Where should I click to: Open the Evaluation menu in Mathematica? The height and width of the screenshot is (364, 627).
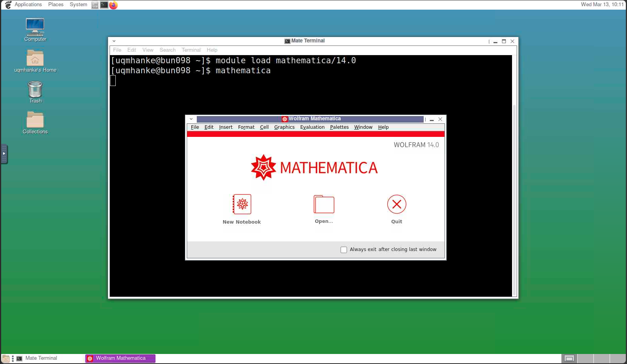[x=312, y=127]
